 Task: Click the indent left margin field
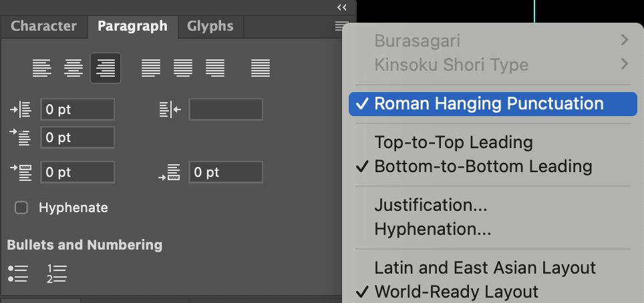(x=77, y=110)
